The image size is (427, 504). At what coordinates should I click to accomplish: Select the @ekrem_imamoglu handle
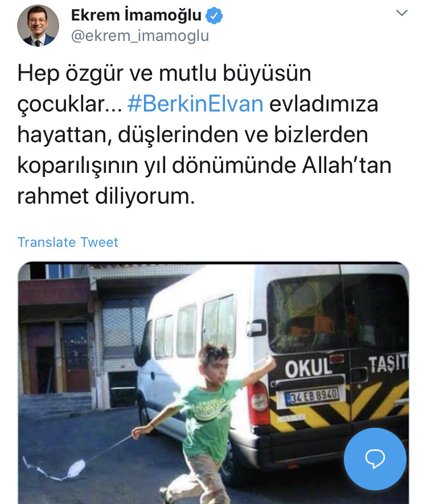coord(140,35)
